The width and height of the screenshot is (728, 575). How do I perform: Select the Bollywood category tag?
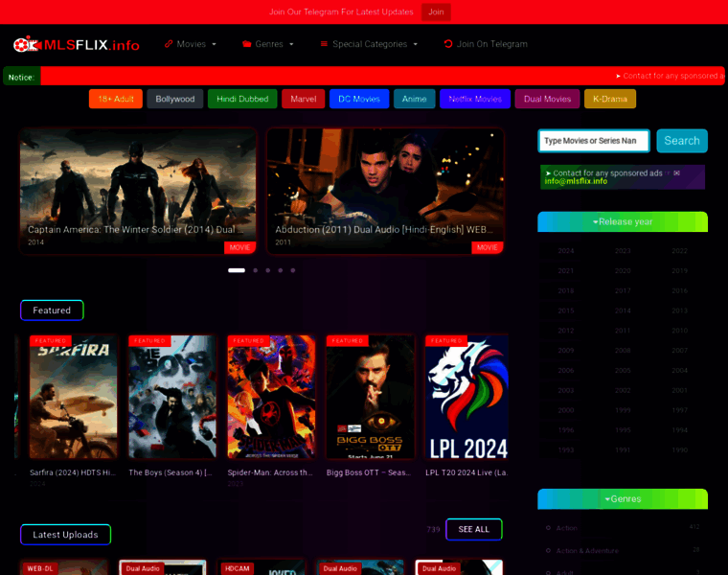tap(175, 99)
